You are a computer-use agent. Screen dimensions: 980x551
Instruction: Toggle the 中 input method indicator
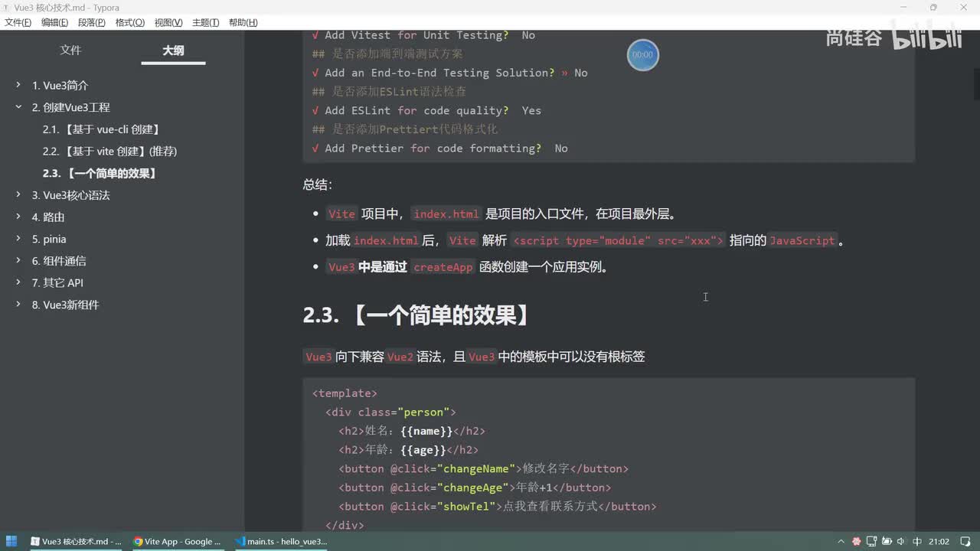916,542
